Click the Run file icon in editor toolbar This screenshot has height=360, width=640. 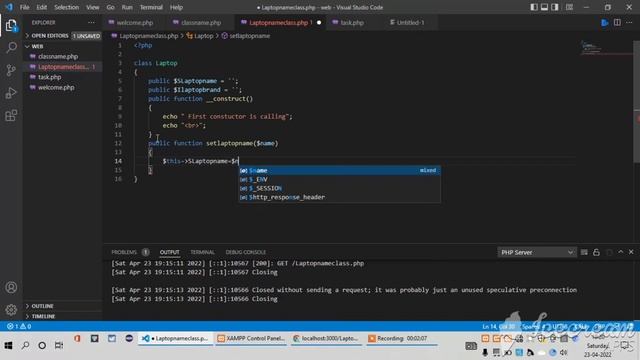(605, 22)
